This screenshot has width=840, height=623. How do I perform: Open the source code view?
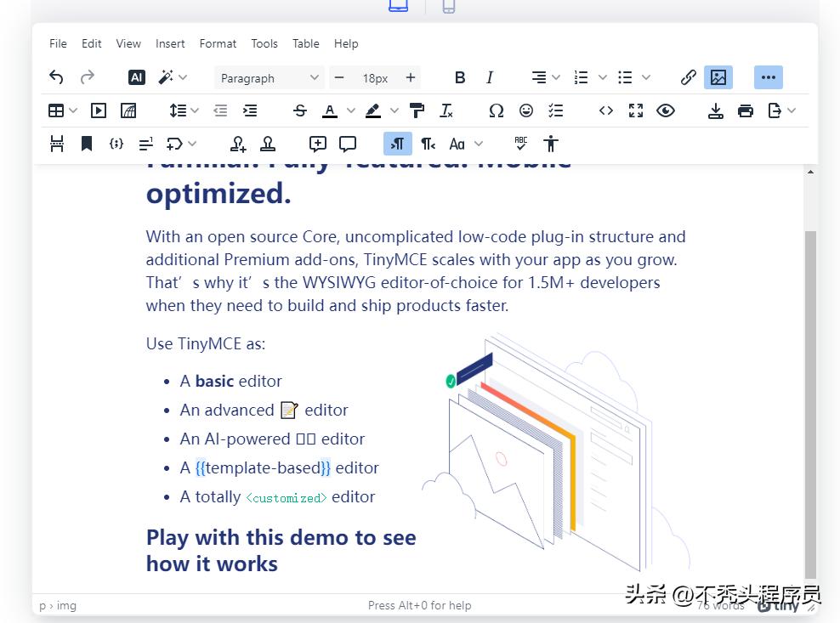(x=606, y=110)
